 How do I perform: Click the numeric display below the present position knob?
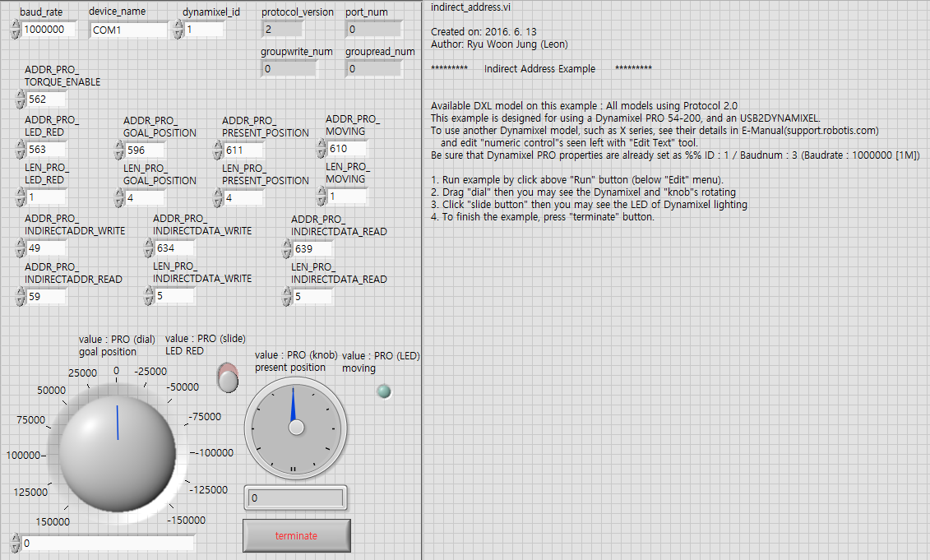(294, 498)
